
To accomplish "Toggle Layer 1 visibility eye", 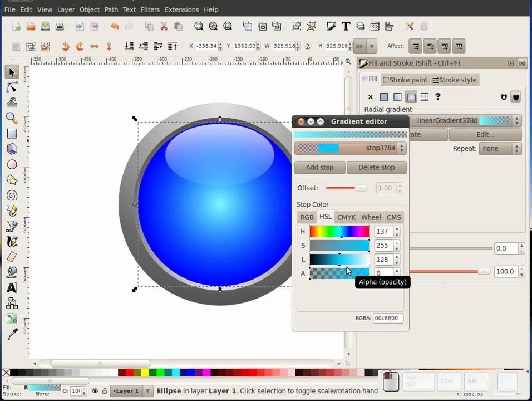I will 95,391.
